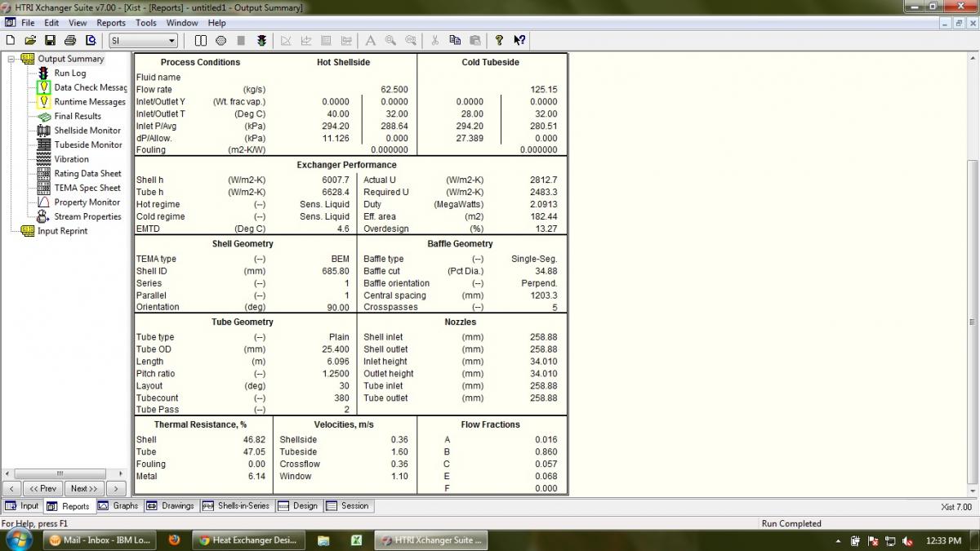Launch Firefox from the taskbar
This screenshot has height=551, width=980.
[x=174, y=540]
